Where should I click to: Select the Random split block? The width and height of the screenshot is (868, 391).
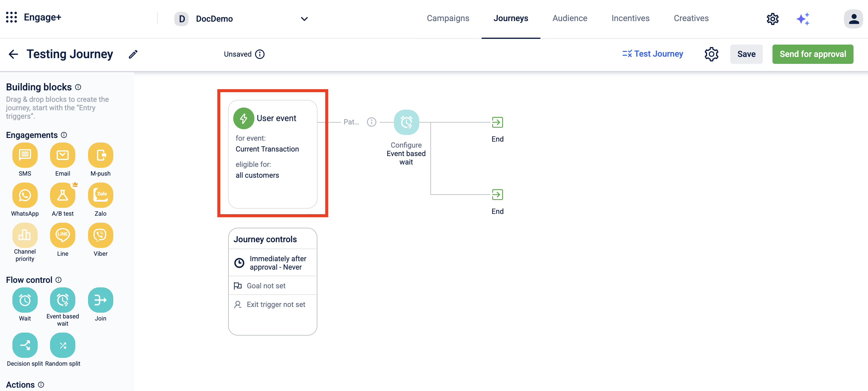(x=63, y=345)
